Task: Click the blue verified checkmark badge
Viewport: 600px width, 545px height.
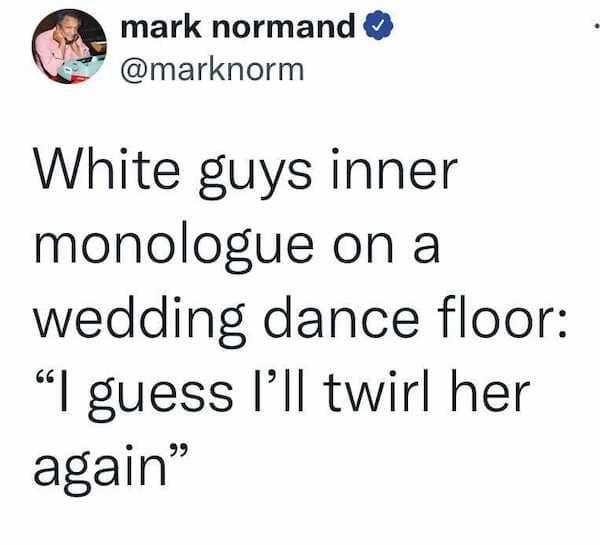Action: 378,26
